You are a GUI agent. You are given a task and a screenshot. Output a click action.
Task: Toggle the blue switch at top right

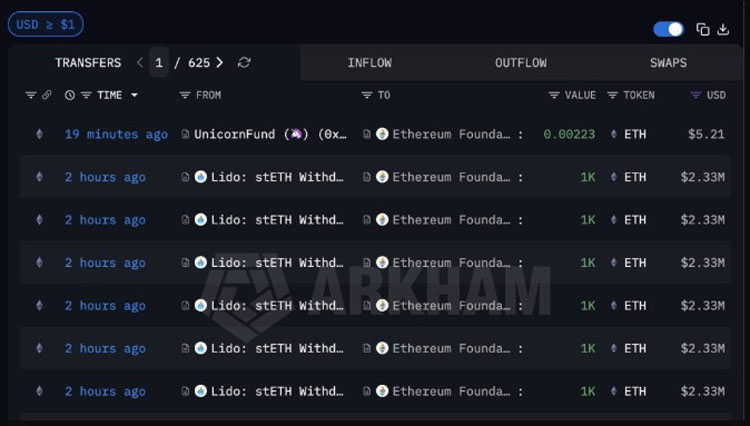668,29
